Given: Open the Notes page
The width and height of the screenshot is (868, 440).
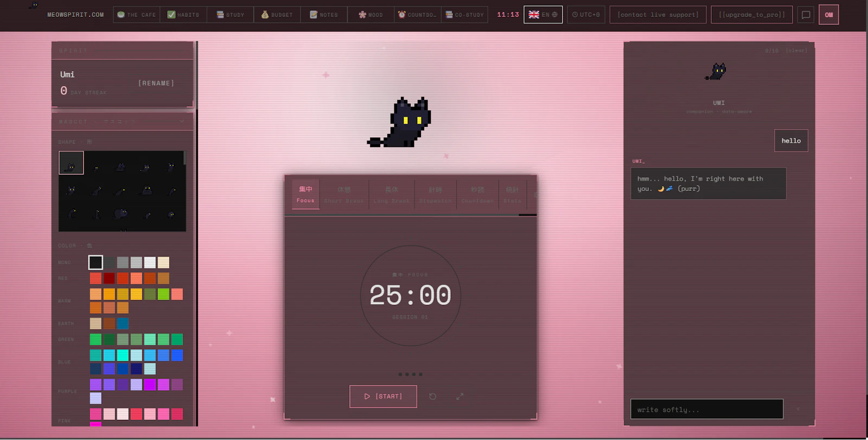Looking at the screenshot, I should click(x=324, y=15).
